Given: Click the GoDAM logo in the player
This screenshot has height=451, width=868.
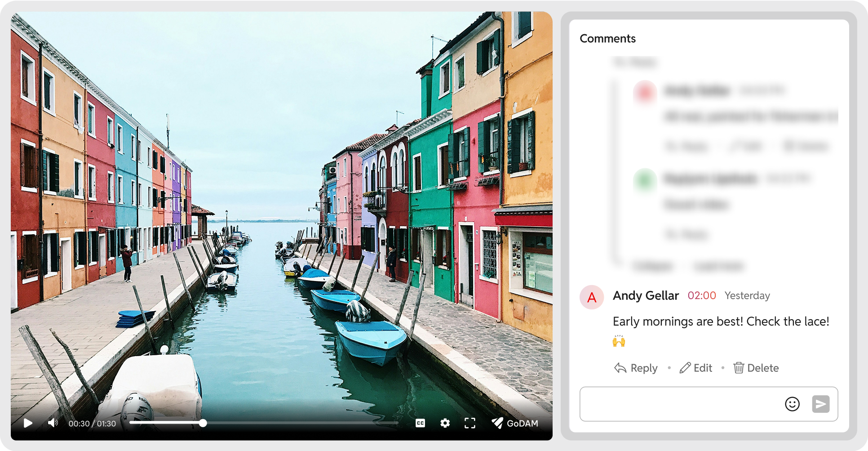Looking at the screenshot, I should 515,423.
